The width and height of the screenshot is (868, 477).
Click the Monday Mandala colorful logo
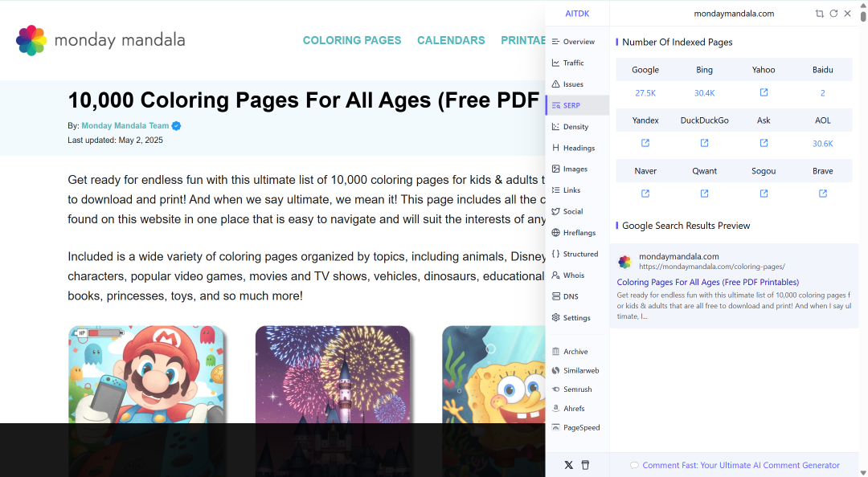pos(31,40)
